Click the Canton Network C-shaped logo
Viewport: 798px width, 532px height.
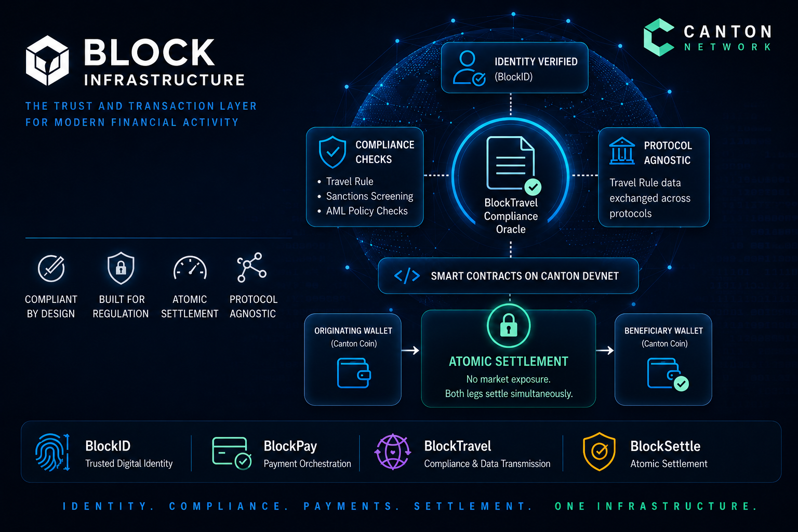659,37
